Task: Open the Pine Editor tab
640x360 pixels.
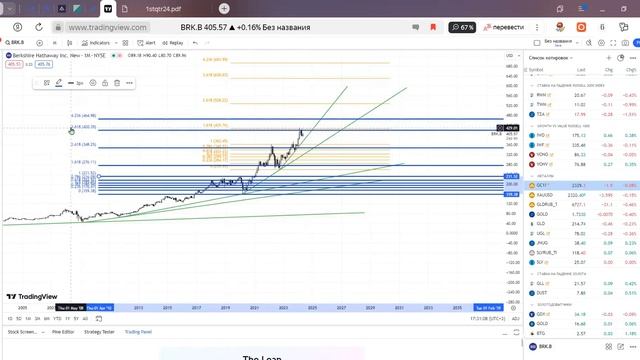Action: [x=63, y=332]
